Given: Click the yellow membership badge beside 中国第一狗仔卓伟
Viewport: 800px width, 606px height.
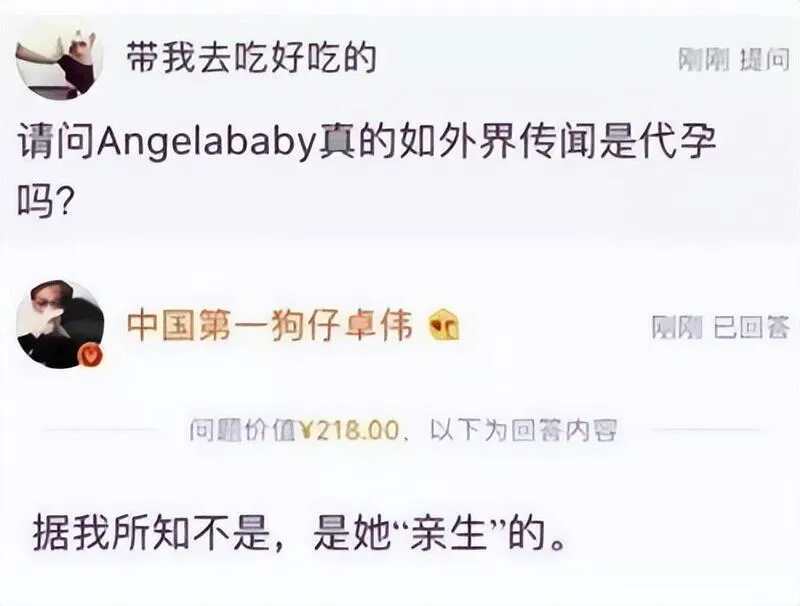Looking at the screenshot, I should click(x=444, y=326).
